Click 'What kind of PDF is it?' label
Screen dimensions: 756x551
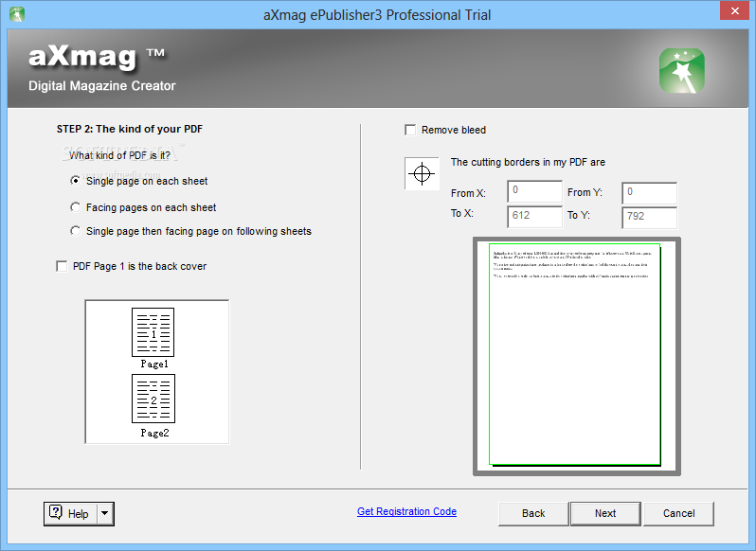(119, 155)
